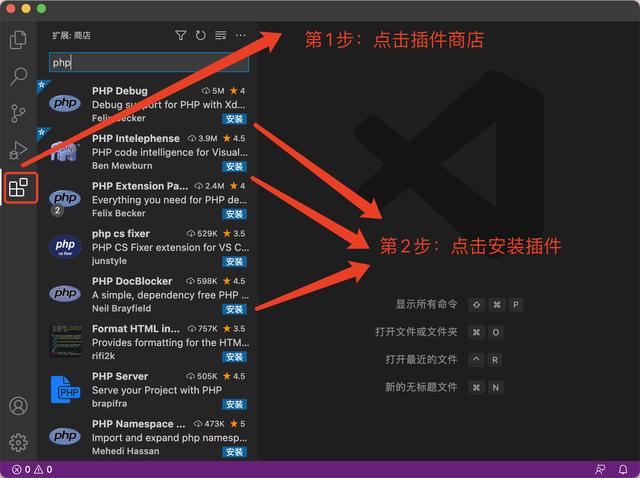Select the 'PHP Extension Pa...' title
This screenshot has width=640, height=478.
140,186
